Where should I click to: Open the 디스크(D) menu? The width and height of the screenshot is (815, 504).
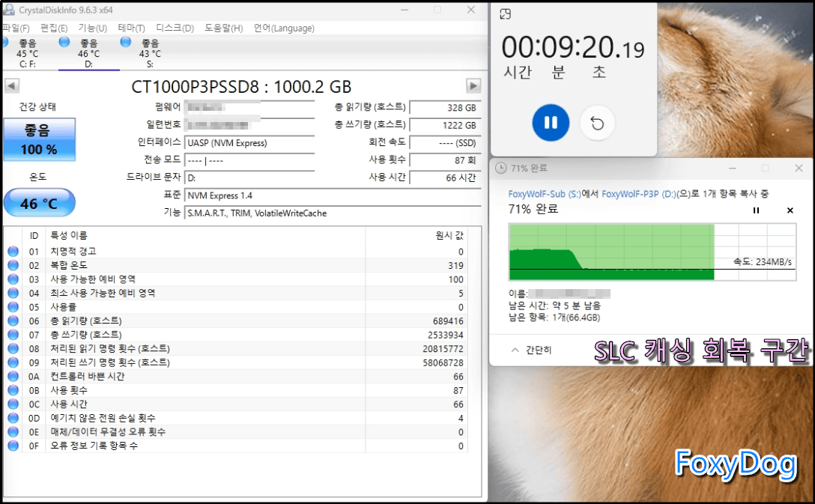175,28
